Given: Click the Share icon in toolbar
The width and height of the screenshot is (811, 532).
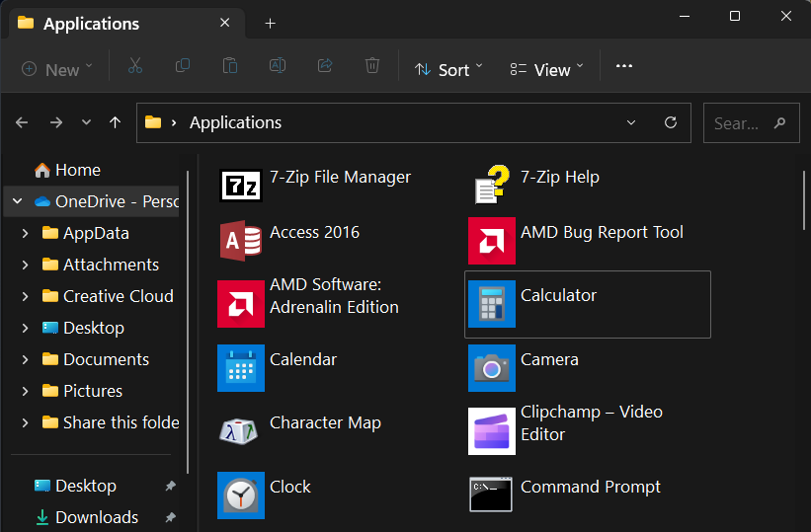Looking at the screenshot, I should pyautogui.click(x=325, y=66).
